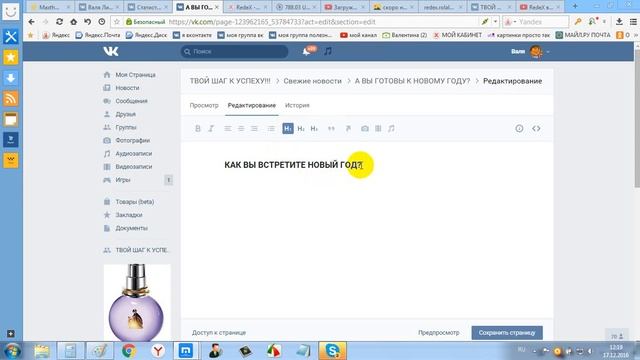The height and width of the screenshot is (360, 640).
Task: Open password manager key icon
Action: click(578, 22)
